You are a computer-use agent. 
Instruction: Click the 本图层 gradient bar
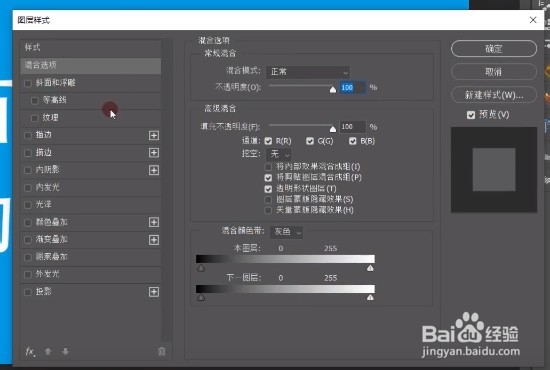coord(285,259)
